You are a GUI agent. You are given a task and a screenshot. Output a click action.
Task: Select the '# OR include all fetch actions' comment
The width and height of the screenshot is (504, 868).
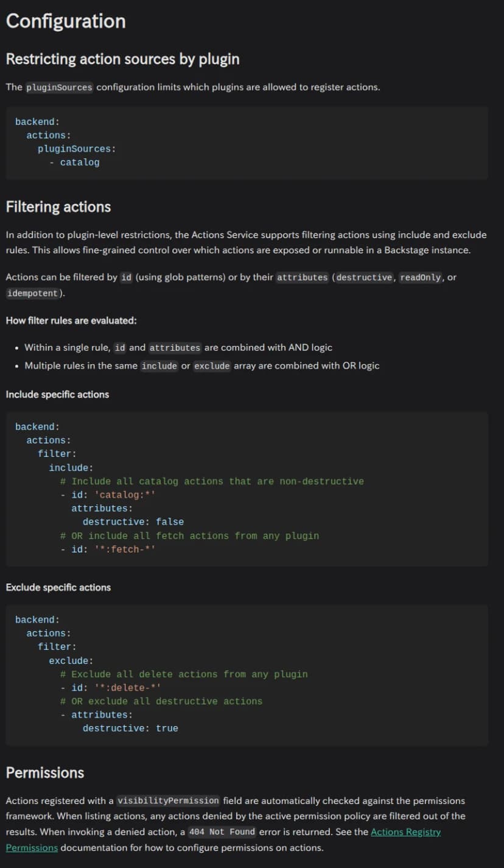189,536
